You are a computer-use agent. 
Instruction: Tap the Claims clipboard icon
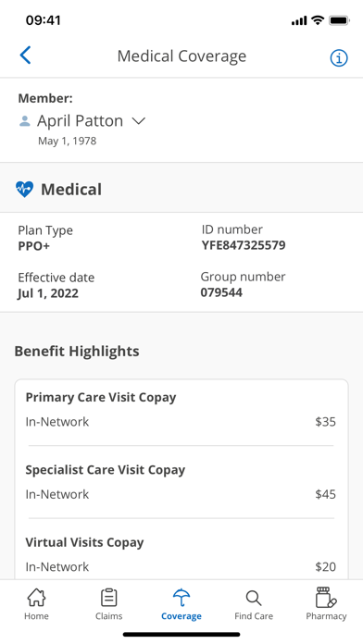tap(109, 597)
